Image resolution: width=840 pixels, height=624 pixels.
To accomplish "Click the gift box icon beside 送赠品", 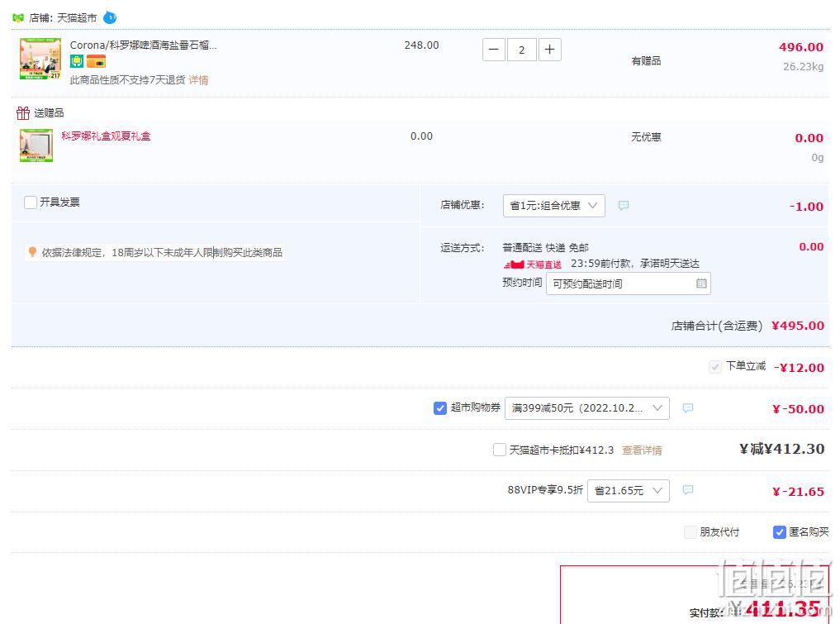I will pos(23,113).
